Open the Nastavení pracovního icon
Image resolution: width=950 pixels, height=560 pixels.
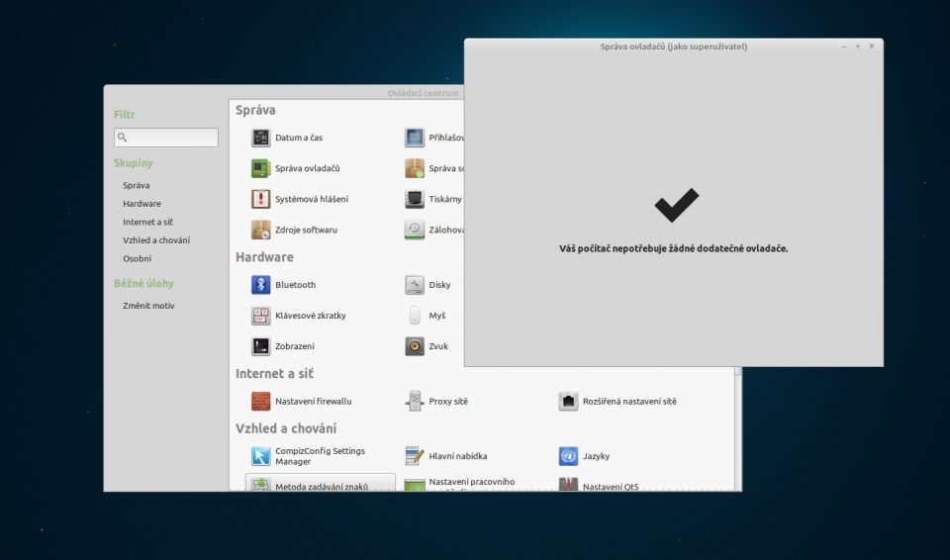pyautogui.click(x=415, y=486)
